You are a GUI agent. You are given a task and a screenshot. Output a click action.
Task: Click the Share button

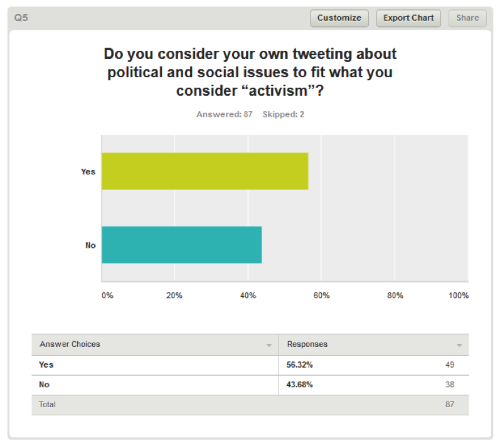(467, 18)
